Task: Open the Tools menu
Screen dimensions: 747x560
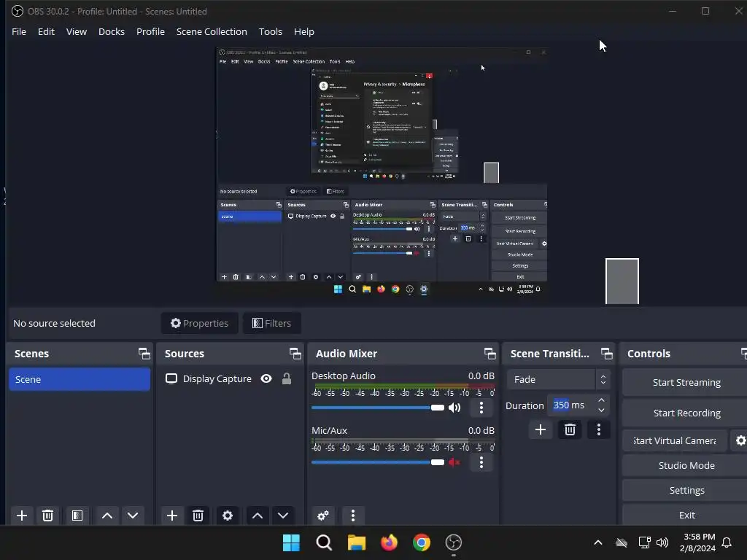Action: click(x=270, y=31)
